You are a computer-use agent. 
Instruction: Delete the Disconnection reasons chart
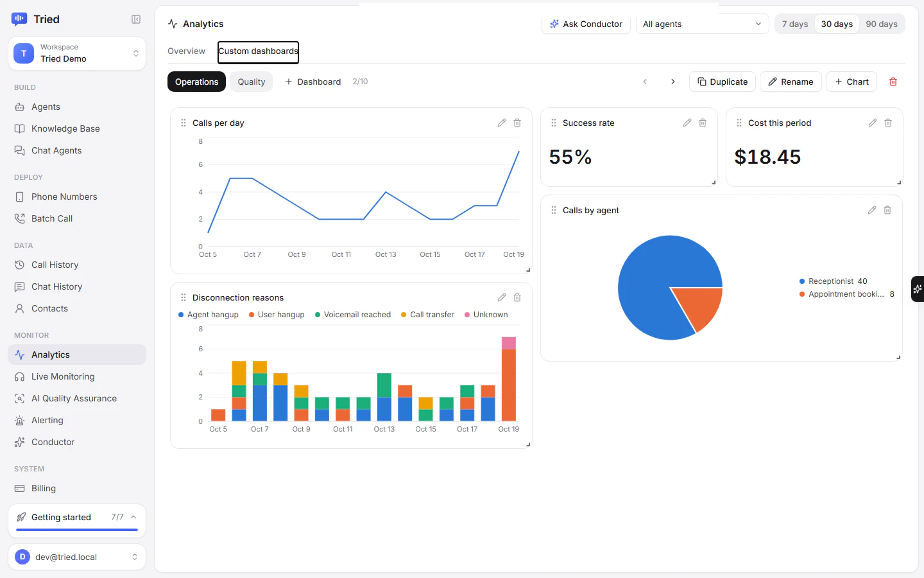517,297
